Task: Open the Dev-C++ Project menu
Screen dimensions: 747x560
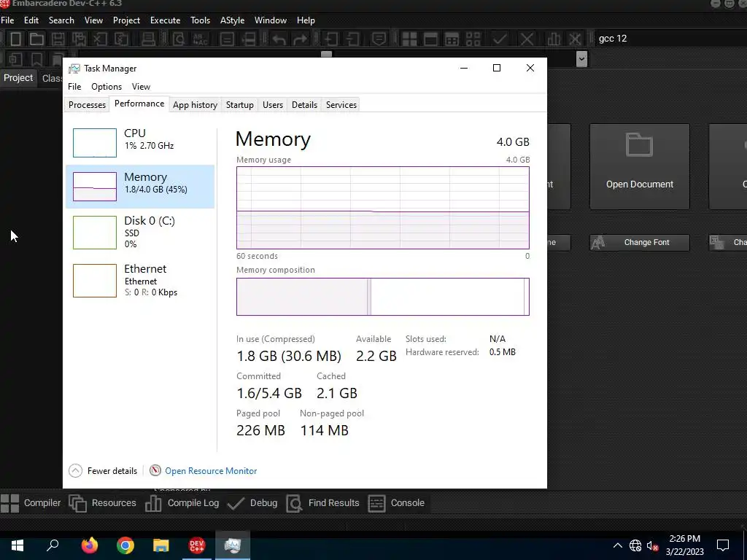Action: click(x=126, y=20)
